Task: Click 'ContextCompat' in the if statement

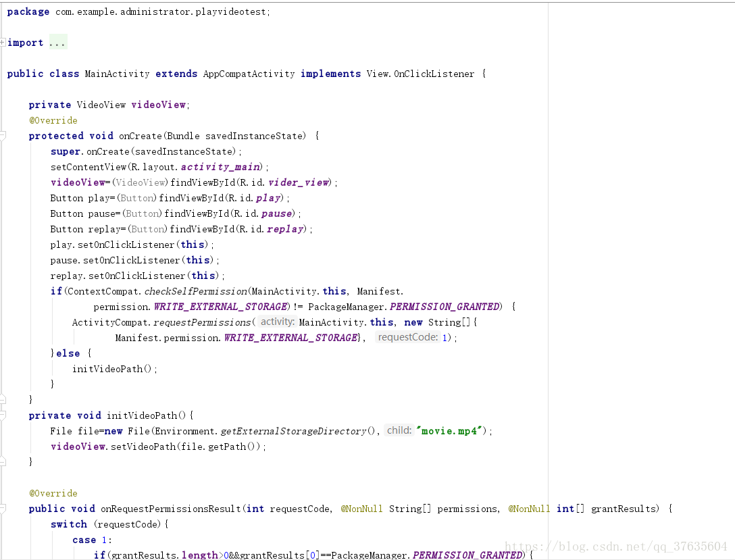Action: [103, 291]
